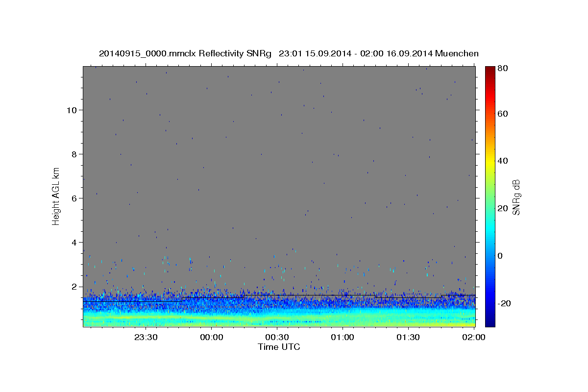Click the colorbar value '-20'
Viewport: 588px width, 392px height.
[x=504, y=303]
